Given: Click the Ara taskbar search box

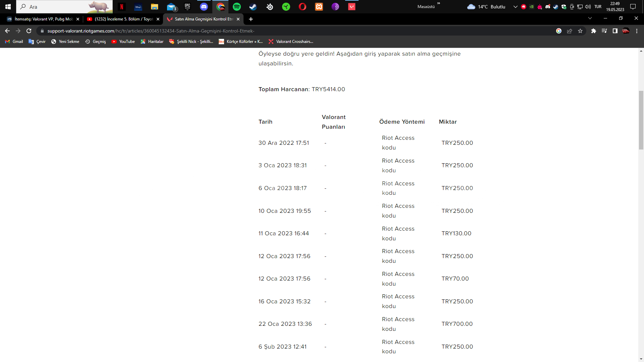Looking at the screenshot, I should [64, 7].
